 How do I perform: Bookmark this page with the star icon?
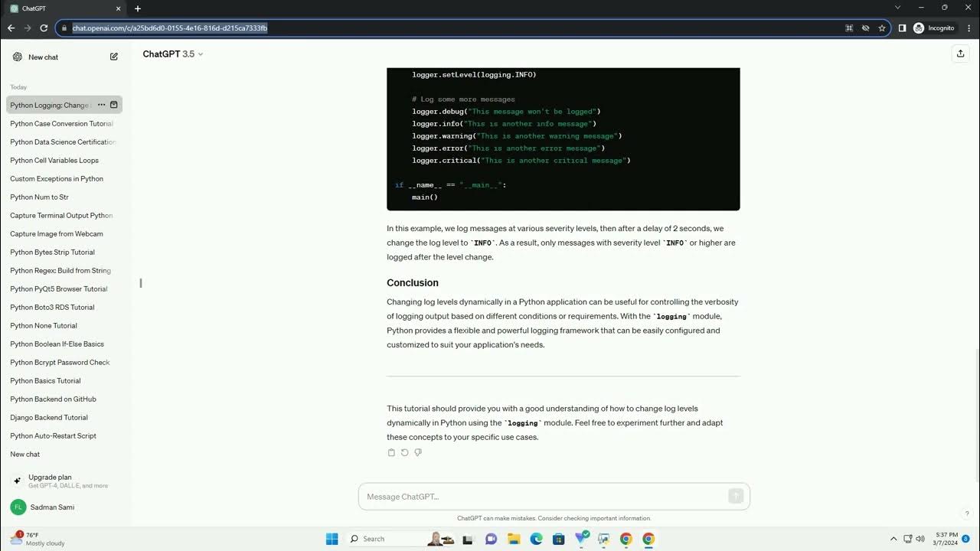(x=882, y=28)
